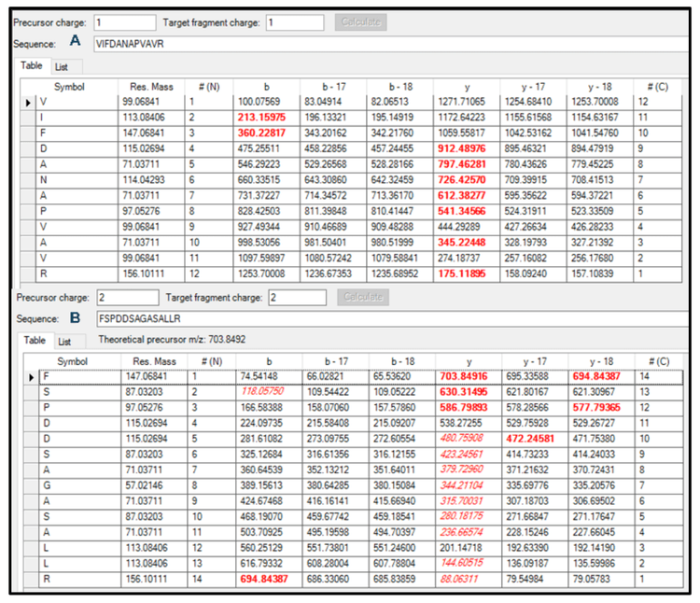Click the red y value 345.22448
700x603 pixels.
pos(462,243)
